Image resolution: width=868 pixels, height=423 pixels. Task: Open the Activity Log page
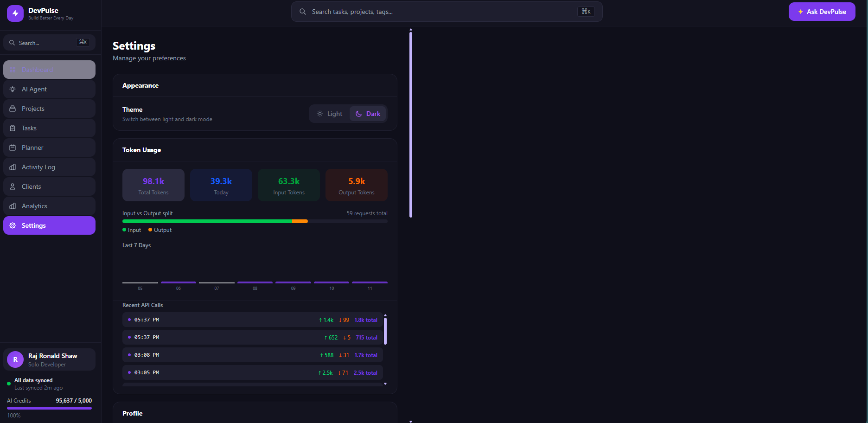pos(49,167)
